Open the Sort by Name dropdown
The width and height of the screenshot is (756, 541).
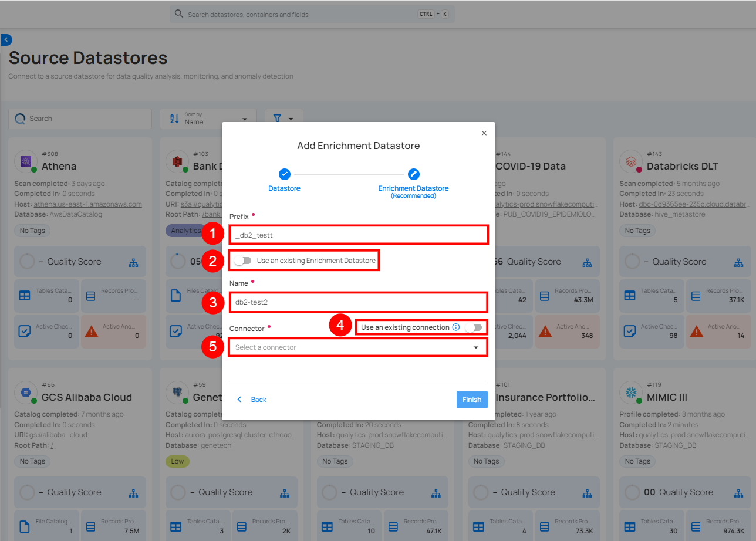click(x=208, y=119)
